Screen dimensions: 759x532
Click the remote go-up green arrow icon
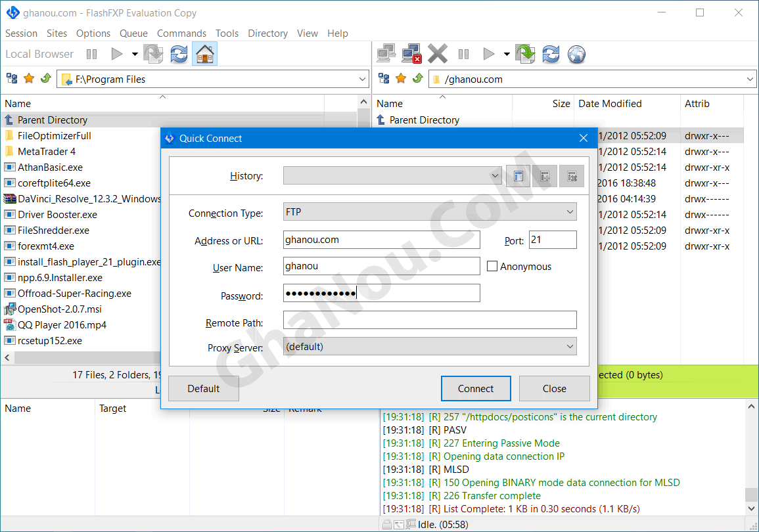pyautogui.click(x=418, y=78)
